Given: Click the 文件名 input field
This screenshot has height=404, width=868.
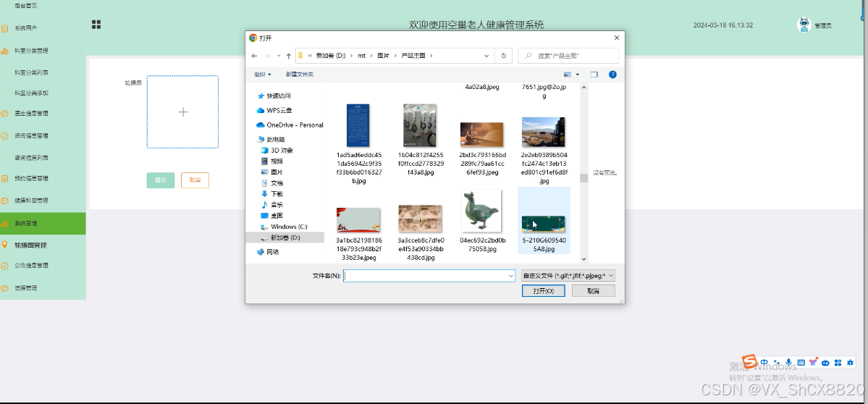Looking at the screenshot, I should coord(429,276).
